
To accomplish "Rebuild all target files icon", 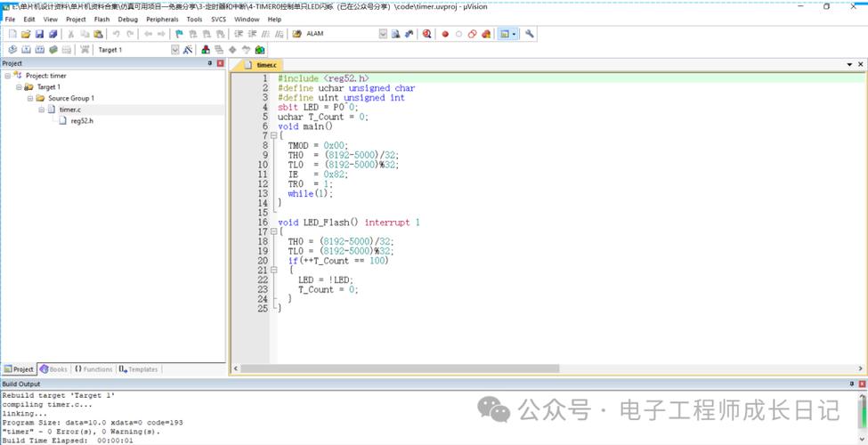I will 40,50.
